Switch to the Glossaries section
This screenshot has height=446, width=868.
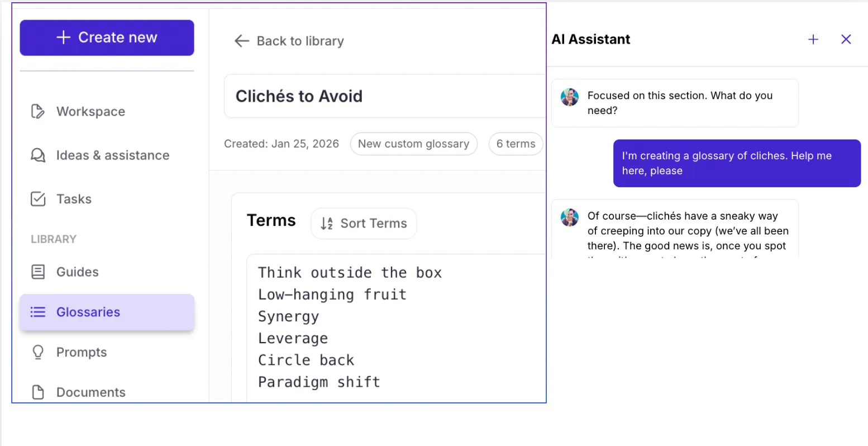click(x=88, y=312)
